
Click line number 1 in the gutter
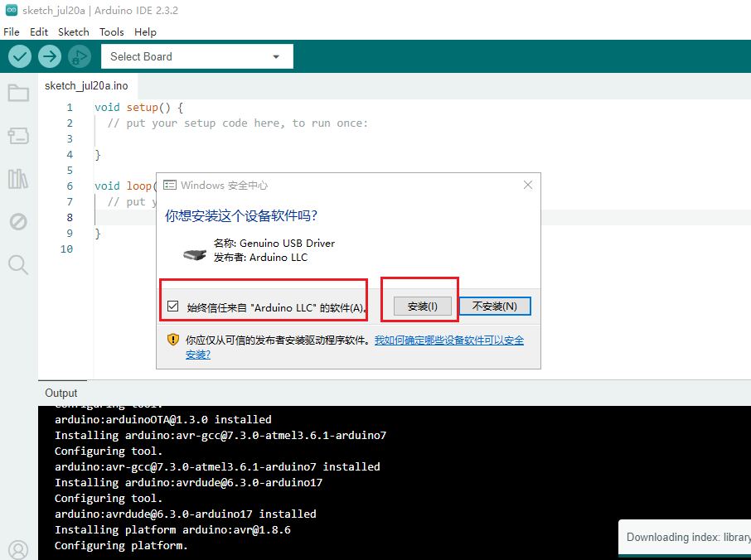(70, 107)
